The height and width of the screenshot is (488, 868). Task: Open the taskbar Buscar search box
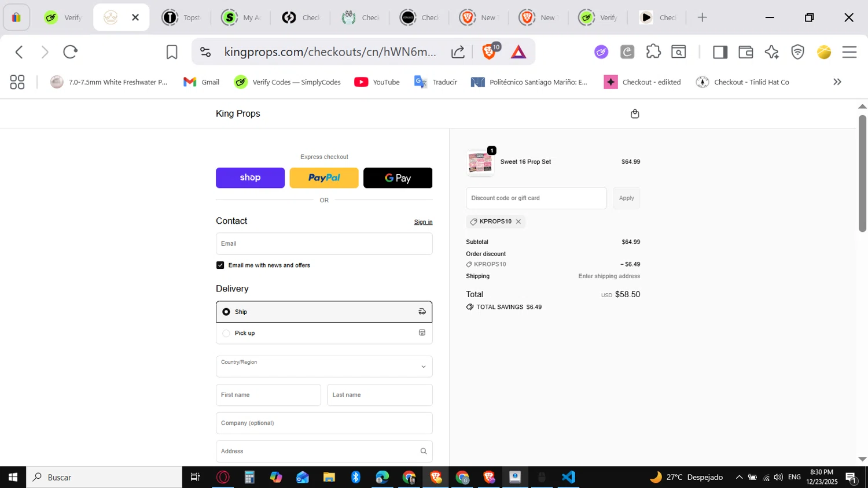[104, 477]
